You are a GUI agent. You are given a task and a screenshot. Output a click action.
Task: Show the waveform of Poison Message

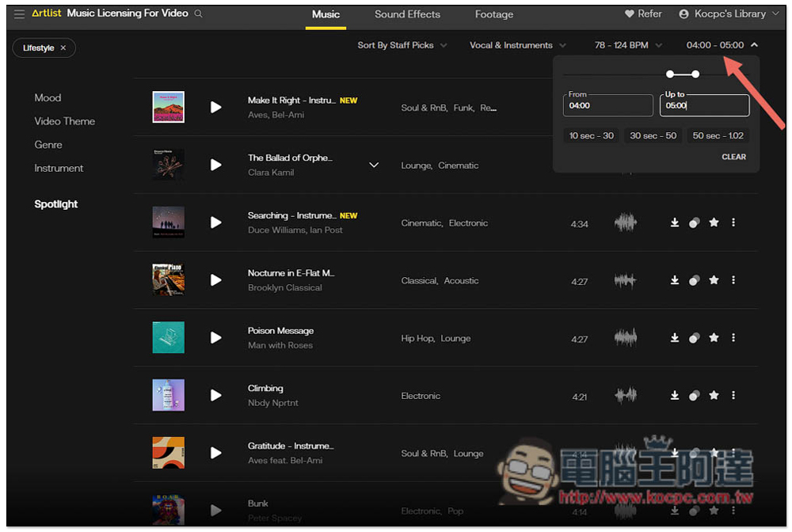pos(626,337)
